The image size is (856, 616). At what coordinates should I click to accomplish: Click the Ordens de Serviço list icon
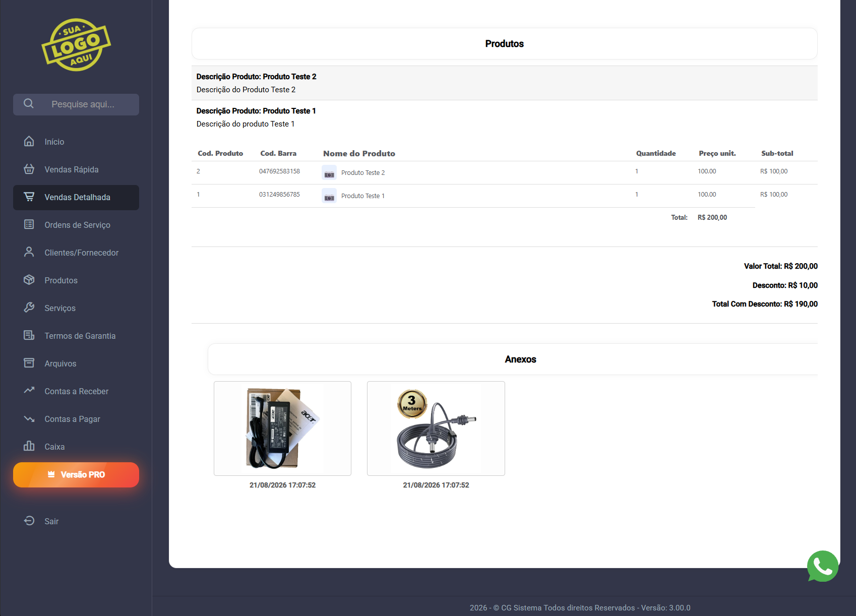[x=29, y=224]
